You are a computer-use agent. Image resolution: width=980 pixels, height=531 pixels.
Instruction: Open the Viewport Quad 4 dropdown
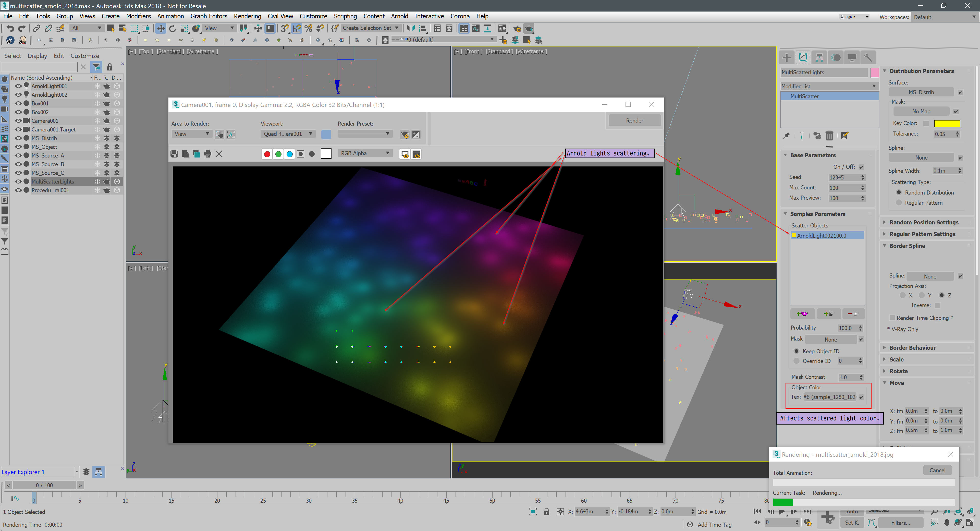pos(288,134)
